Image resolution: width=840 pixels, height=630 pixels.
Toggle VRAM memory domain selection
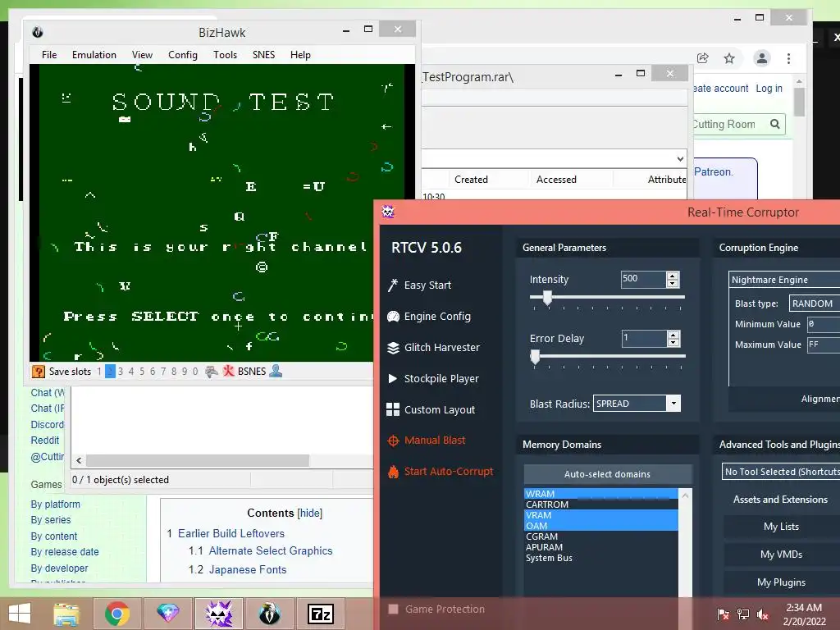(x=600, y=515)
